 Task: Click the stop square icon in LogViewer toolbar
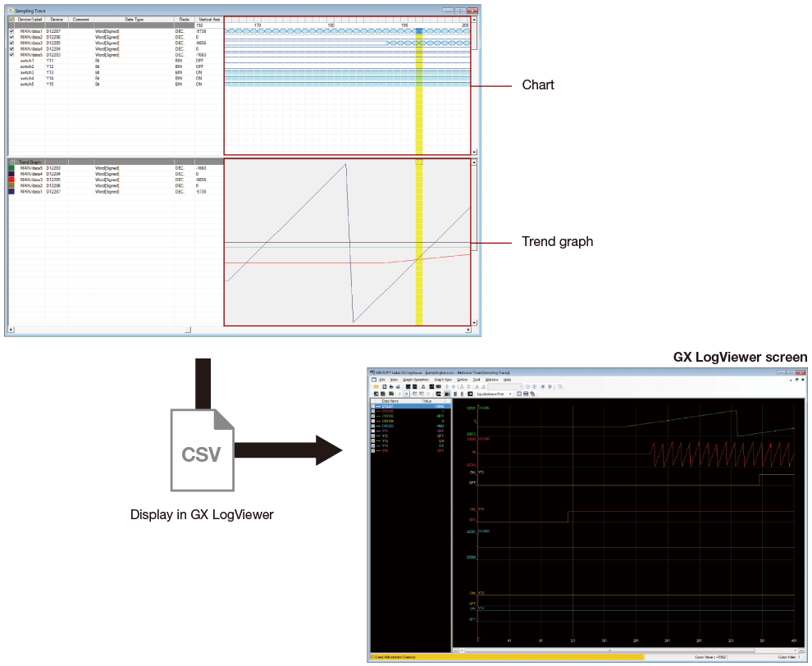(x=407, y=395)
